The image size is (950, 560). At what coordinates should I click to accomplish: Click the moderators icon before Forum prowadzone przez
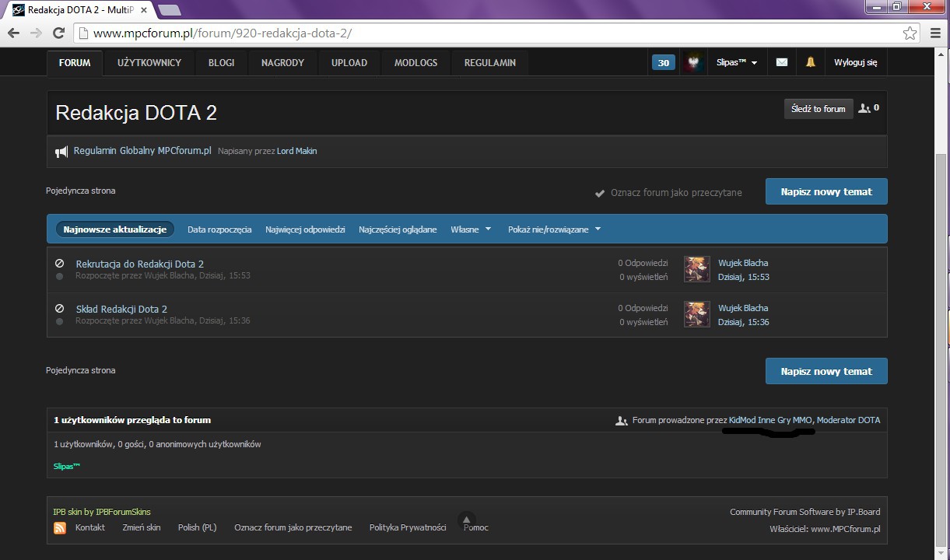[x=622, y=421]
